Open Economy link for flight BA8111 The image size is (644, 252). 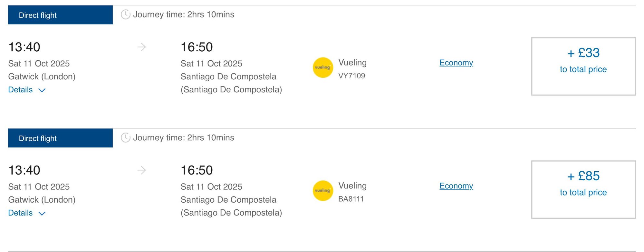click(x=456, y=186)
